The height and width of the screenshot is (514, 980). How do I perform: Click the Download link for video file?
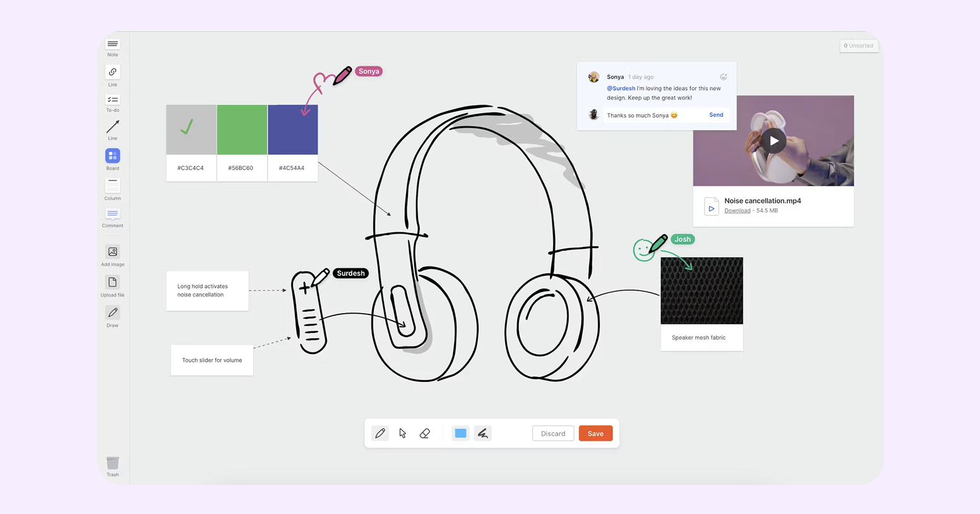coord(737,211)
